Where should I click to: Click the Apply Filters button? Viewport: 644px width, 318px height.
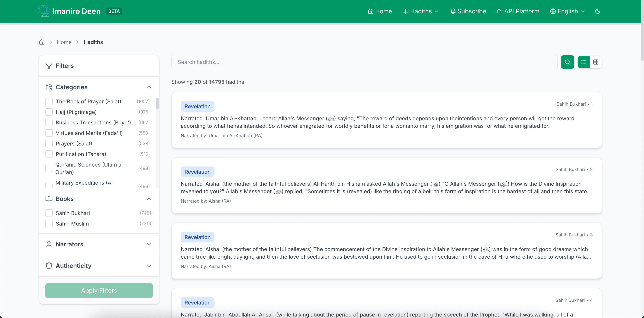point(99,290)
